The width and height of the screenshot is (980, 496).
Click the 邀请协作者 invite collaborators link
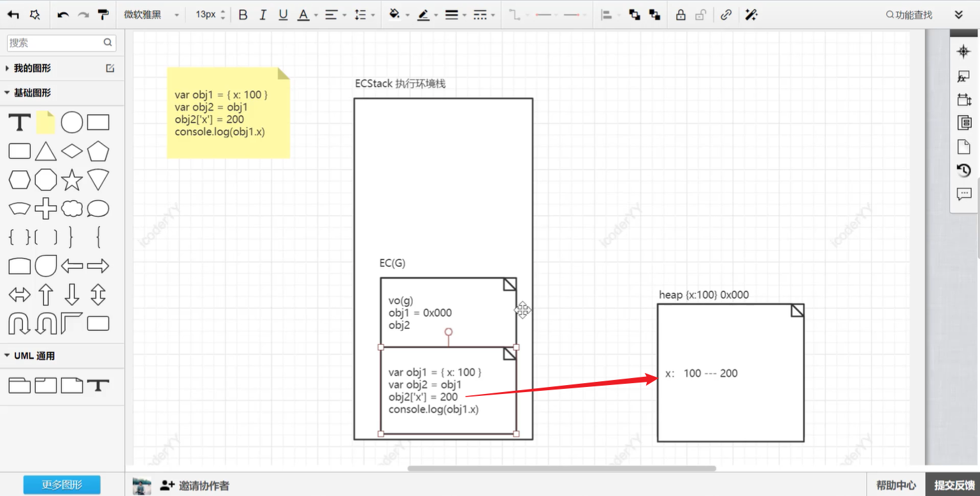(x=194, y=486)
